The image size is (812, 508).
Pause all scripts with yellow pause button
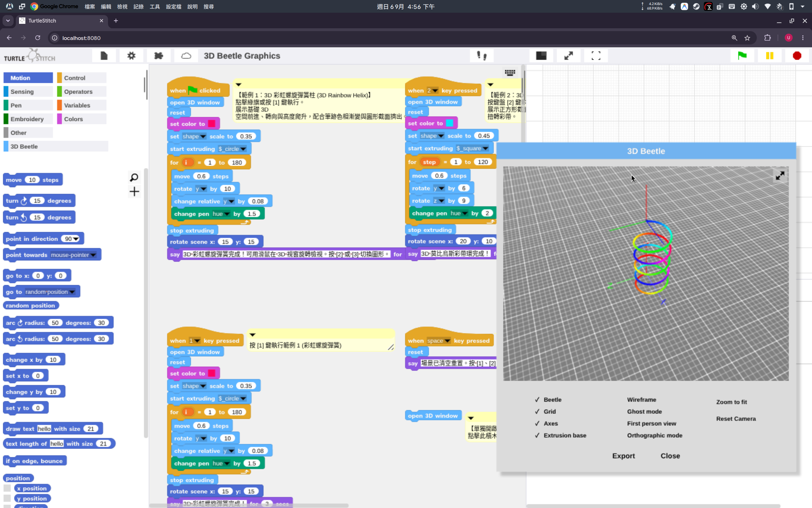click(770, 56)
